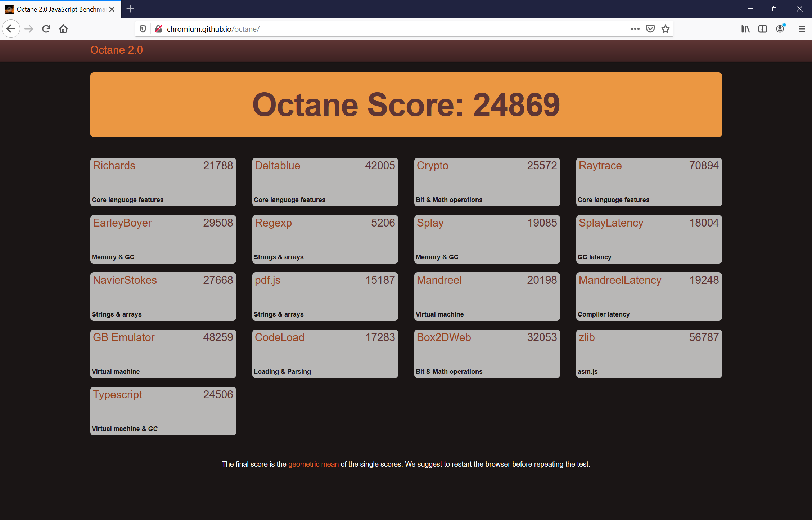Viewport: 812px width, 520px height.
Task: Save page to Pocket
Action: pos(650,29)
